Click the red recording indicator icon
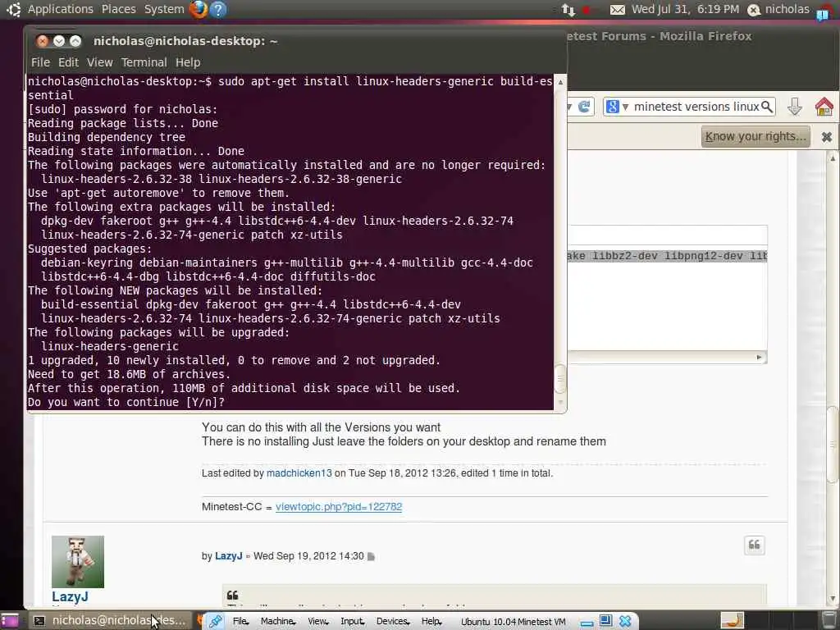Viewport: 840px width, 630px height. click(x=587, y=10)
